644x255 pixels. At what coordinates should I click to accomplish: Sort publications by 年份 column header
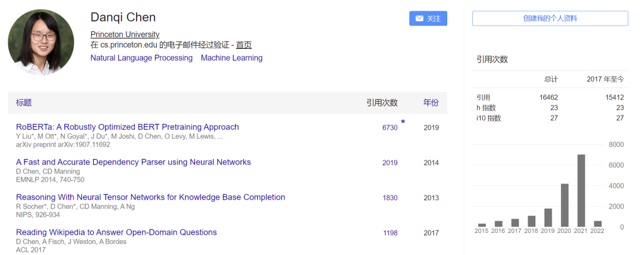(431, 102)
